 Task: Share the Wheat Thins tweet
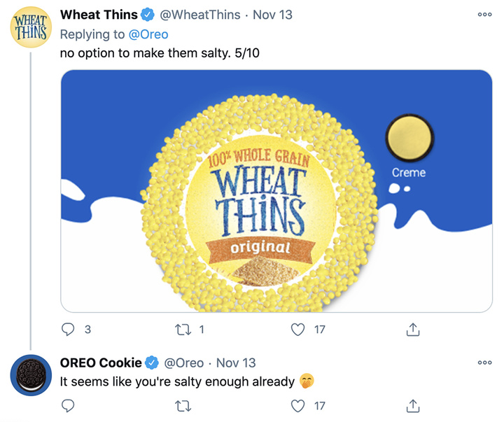[413, 329]
